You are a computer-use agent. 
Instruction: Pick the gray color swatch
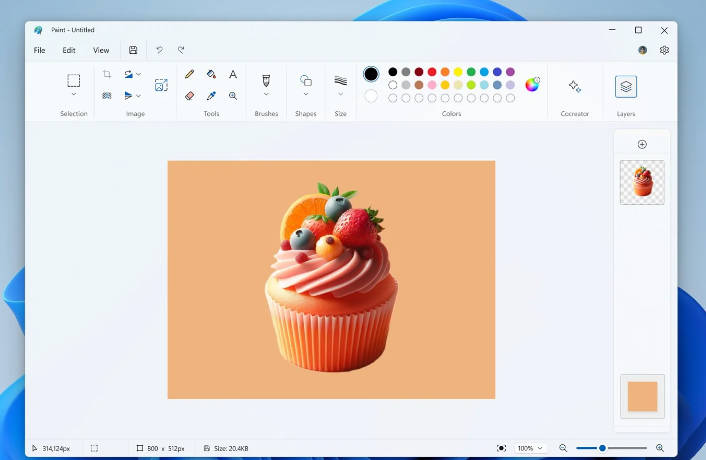coord(406,72)
